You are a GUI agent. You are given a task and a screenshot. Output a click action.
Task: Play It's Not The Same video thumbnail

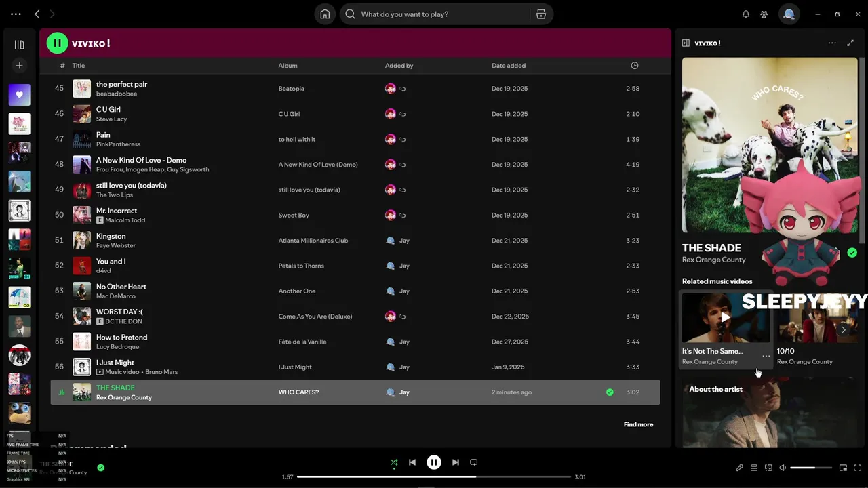(725, 317)
